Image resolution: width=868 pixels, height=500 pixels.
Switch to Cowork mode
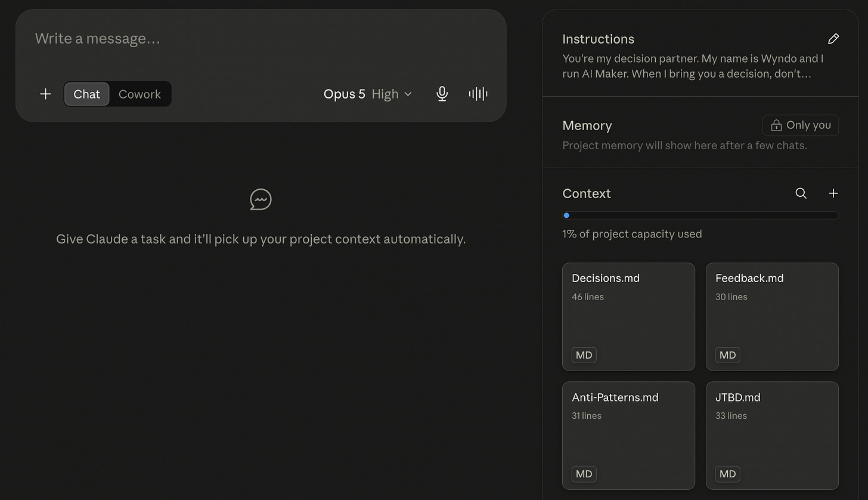click(x=139, y=94)
